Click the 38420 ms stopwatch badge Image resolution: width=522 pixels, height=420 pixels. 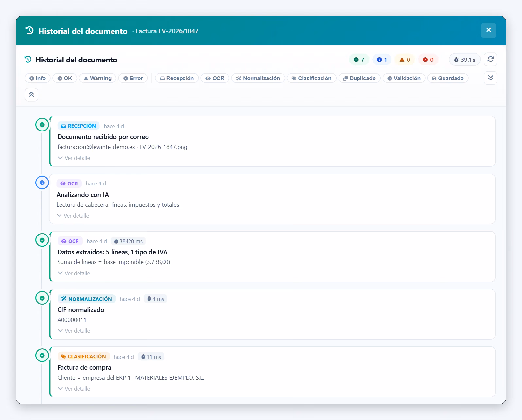(128, 241)
